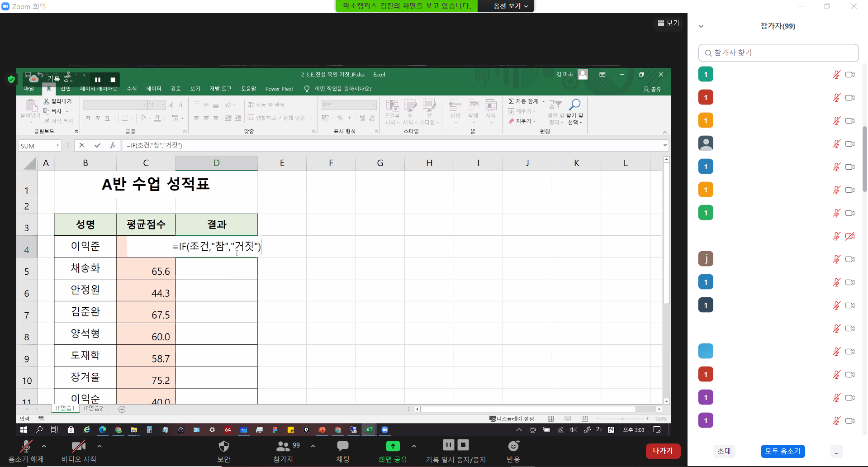Switch to the IF연습2 sheet tab

93,409
